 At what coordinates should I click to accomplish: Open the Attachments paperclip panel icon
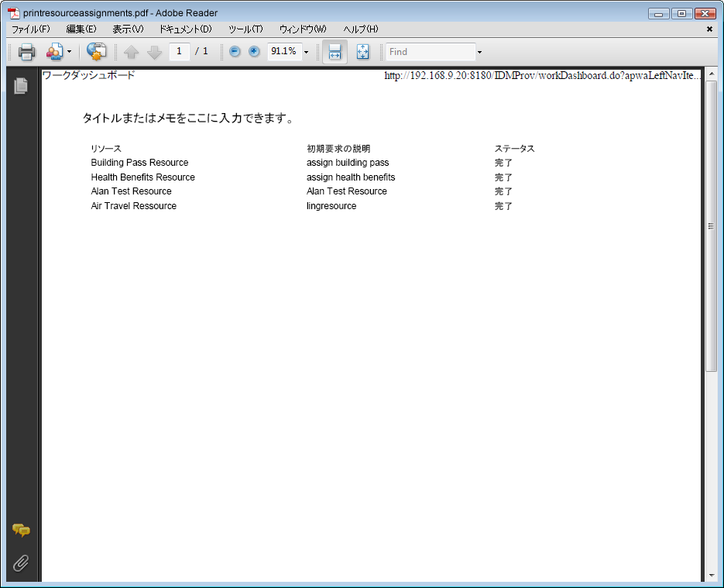(21, 563)
